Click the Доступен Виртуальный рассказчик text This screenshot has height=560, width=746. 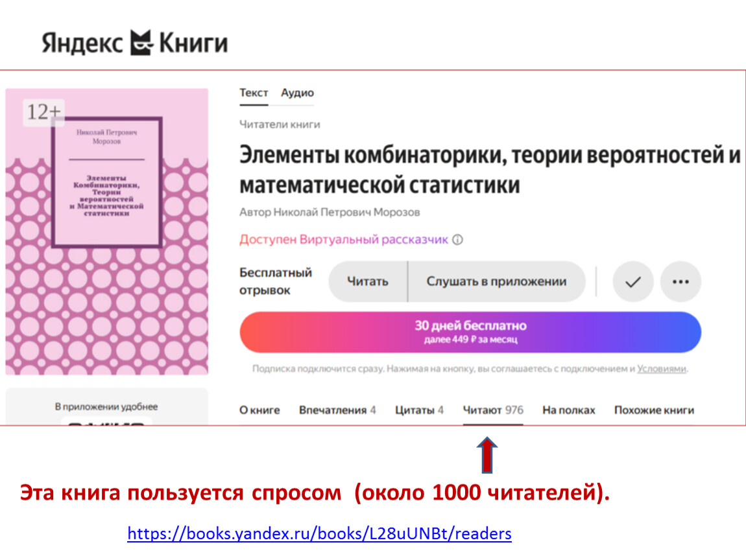coord(344,240)
